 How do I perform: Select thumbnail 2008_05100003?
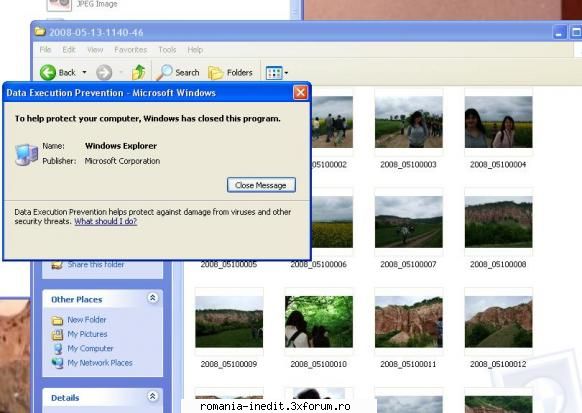409,122
